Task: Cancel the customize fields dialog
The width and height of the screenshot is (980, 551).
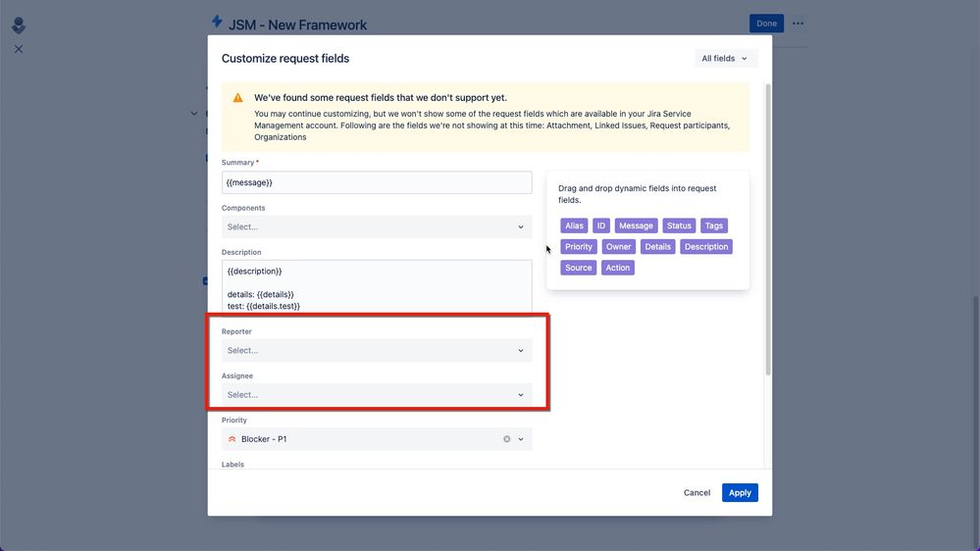Action: tap(696, 492)
